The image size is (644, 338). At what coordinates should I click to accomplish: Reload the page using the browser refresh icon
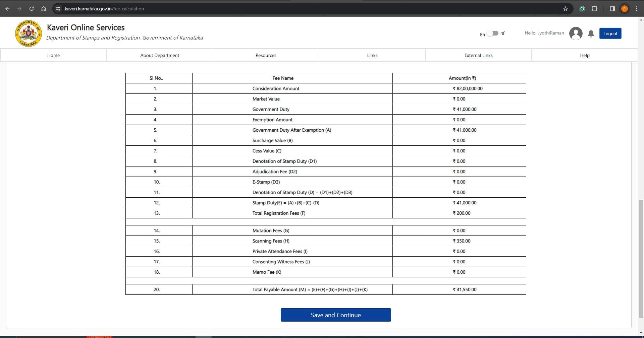pyautogui.click(x=32, y=9)
